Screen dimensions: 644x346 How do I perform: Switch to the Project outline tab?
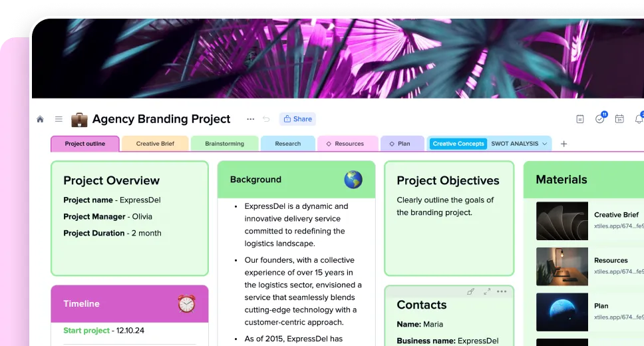pos(85,144)
